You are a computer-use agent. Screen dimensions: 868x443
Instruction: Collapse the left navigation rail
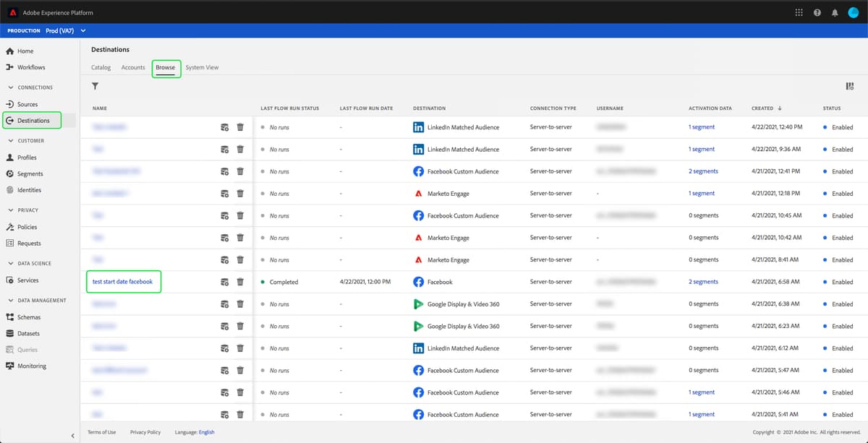click(x=72, y=434)
